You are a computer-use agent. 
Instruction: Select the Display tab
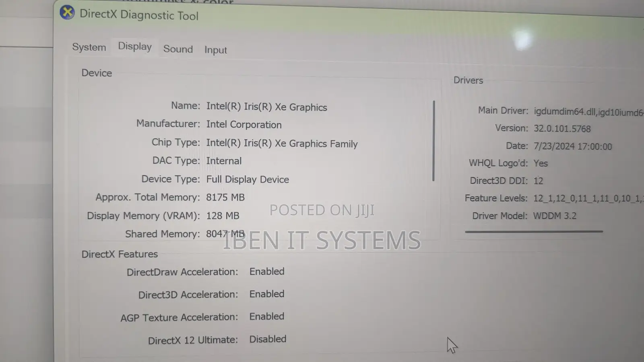pyautogui.click(x=135, y=47)
